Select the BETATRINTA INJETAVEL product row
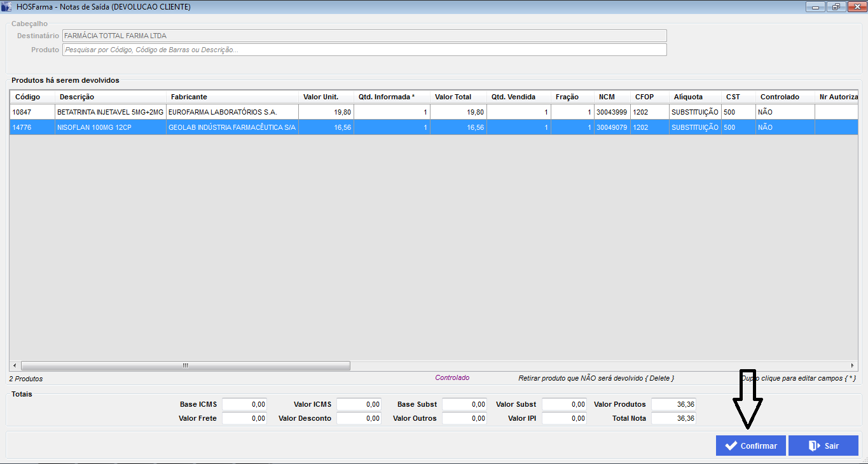The height and width of the screenshot is (464, 868). coord(110,112)
